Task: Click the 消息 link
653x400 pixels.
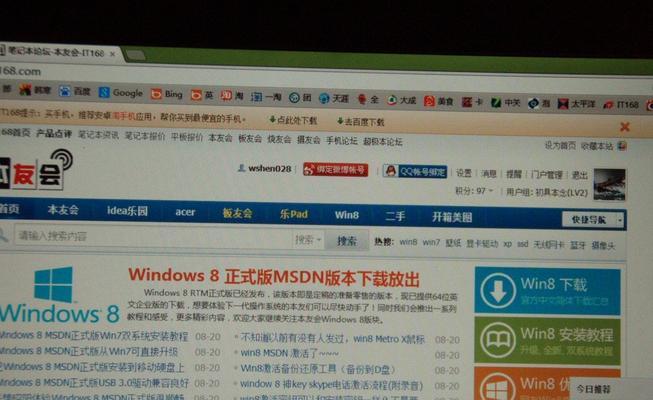Action: click(489, 173)
